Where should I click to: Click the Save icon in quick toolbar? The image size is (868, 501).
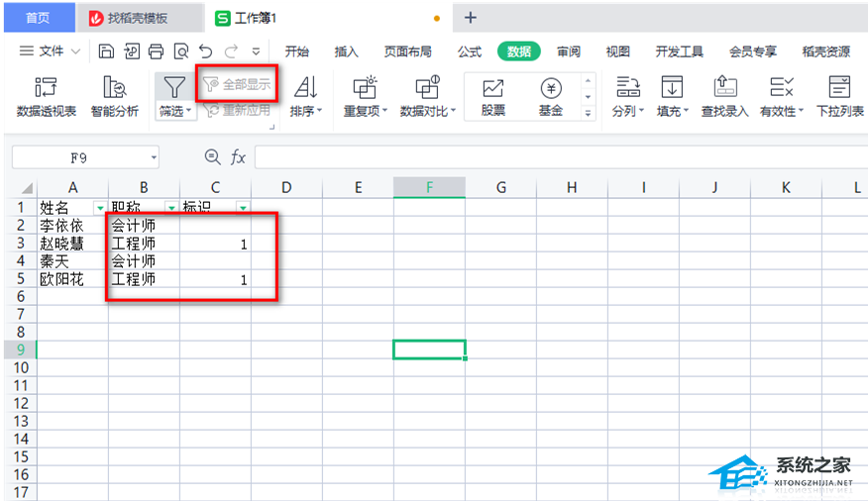click(106, 51)
